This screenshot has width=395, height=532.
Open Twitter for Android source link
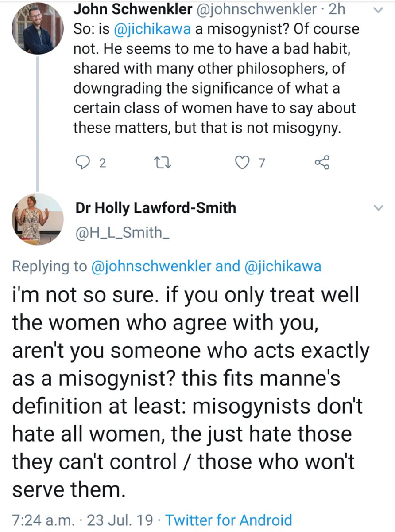click(x=228, y=520)
